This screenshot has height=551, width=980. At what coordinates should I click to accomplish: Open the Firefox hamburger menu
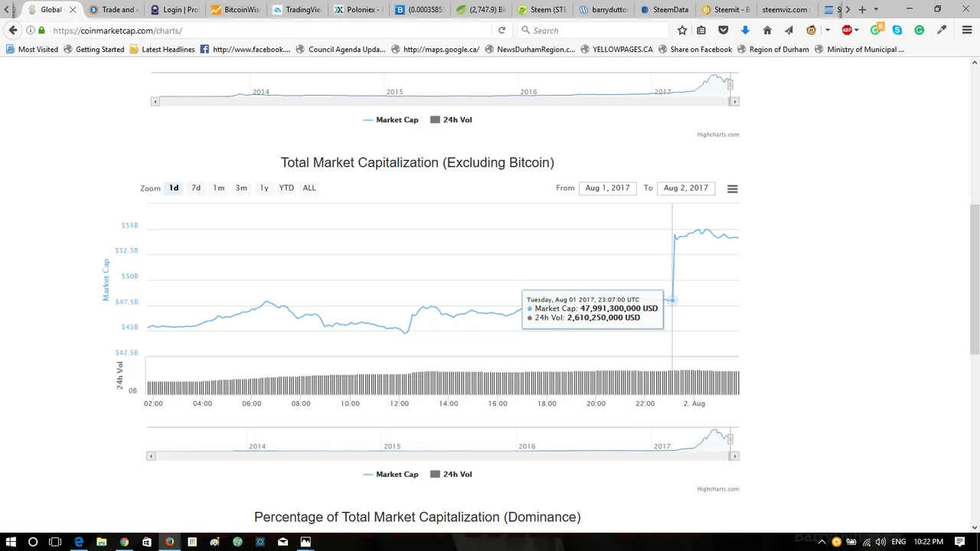[x=967, y=31]
